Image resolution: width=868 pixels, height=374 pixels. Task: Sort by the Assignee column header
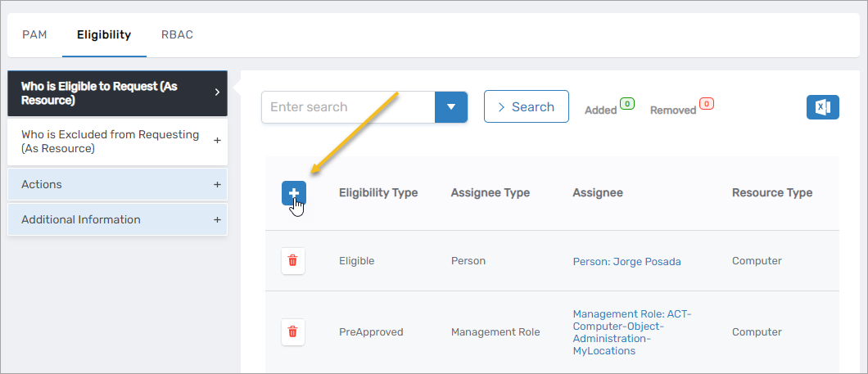598,193
